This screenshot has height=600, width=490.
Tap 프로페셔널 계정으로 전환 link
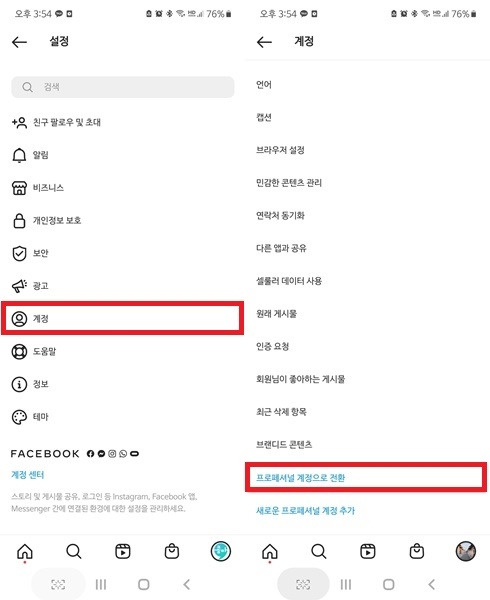[300, 478]
